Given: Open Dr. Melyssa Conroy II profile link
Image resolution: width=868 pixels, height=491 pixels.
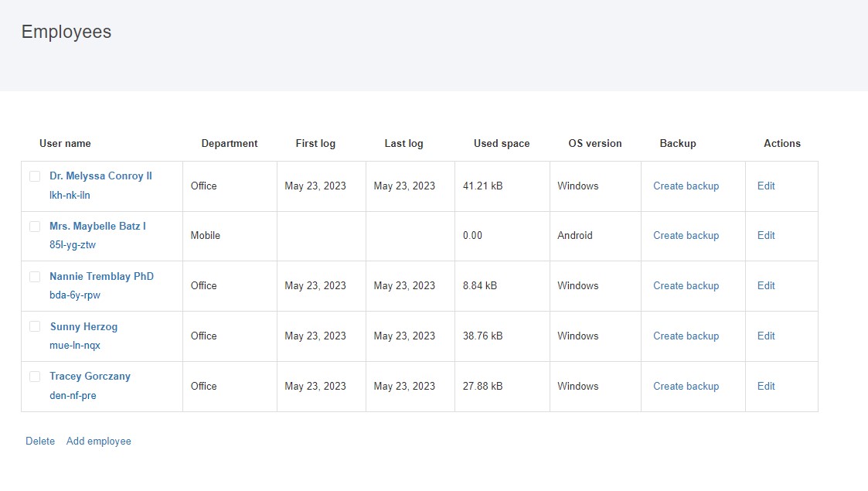Looking at the screenshot, I should click(100, 176).
